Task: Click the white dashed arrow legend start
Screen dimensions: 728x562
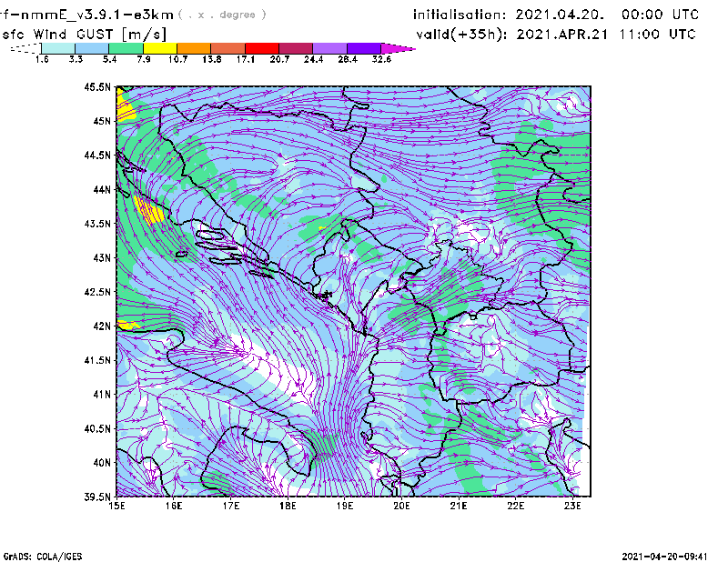Action: [x=25, y=48]
